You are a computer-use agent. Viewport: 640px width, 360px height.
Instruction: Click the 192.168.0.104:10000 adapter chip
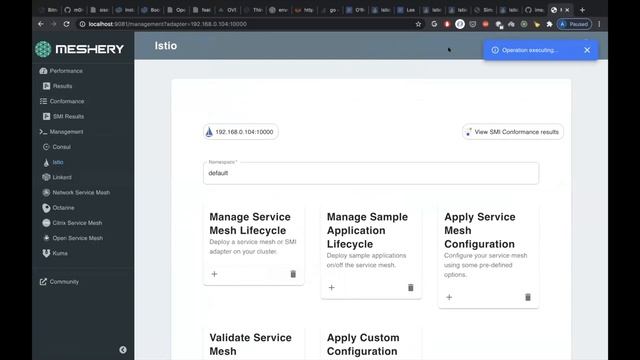click(240, 132)
